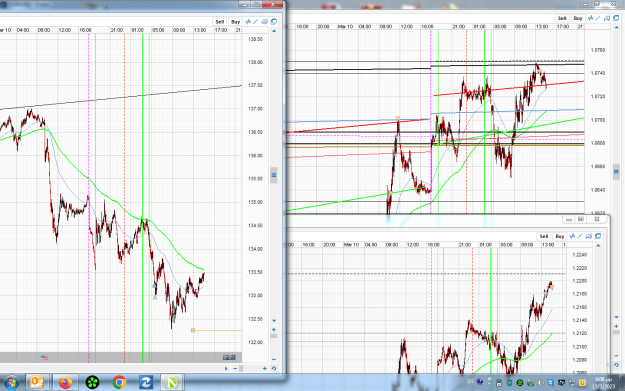Click Buy button in bottom-right chart
This screenshot has width=625, height=391.
tap(560, 236)
